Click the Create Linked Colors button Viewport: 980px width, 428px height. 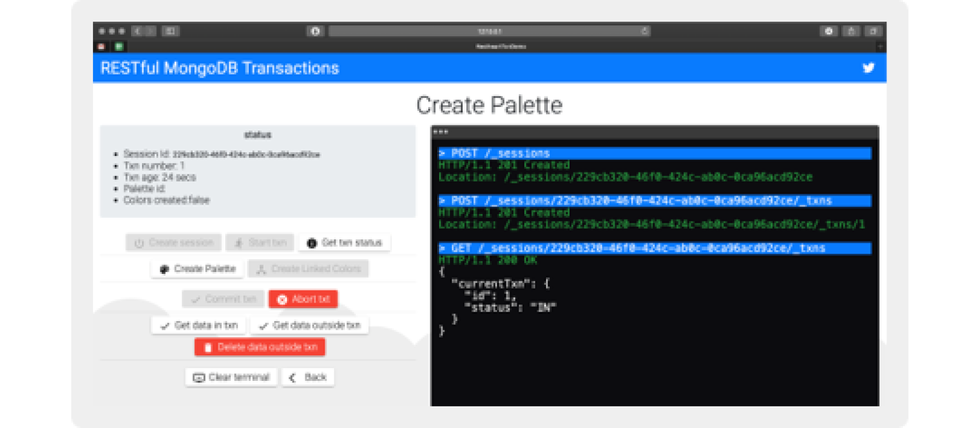(x=308, y=269)
